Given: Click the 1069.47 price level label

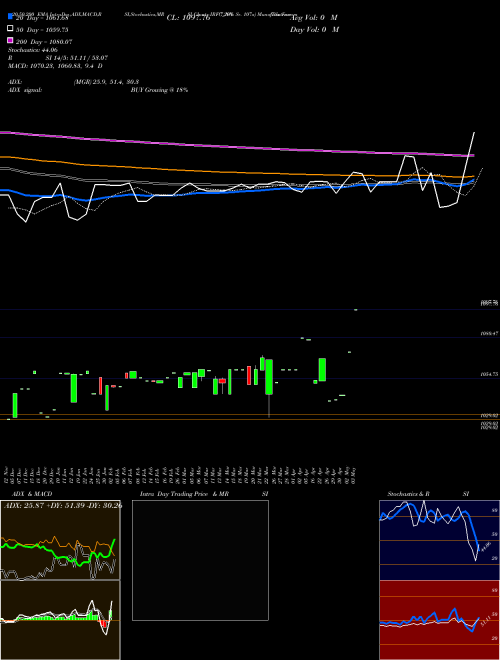Looking at the screenshot, I should point(489,333).
